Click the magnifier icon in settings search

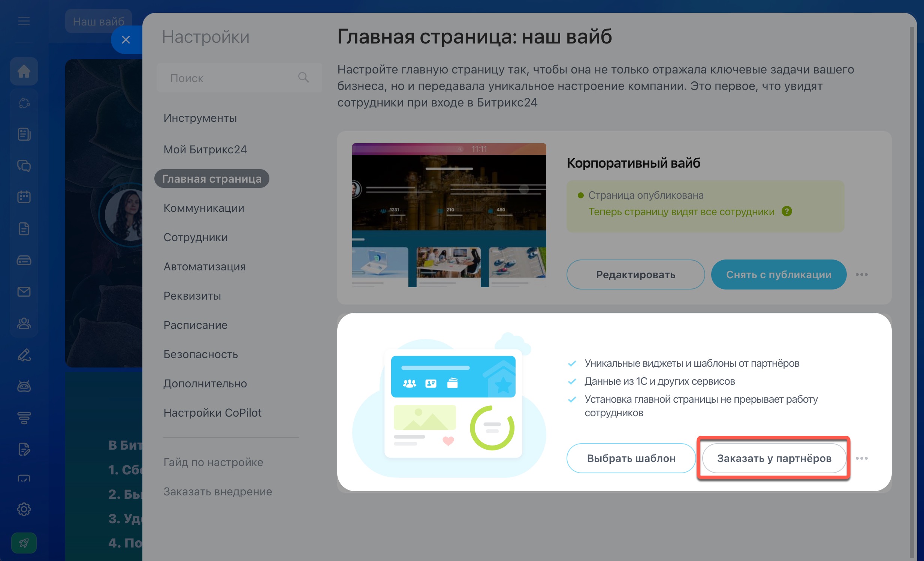coord(304,78)
